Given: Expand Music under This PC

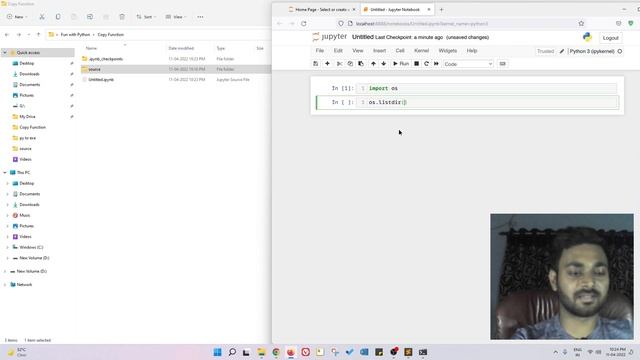Looking at the screenshot, I should pyautogui.click(x=7, y=215).
